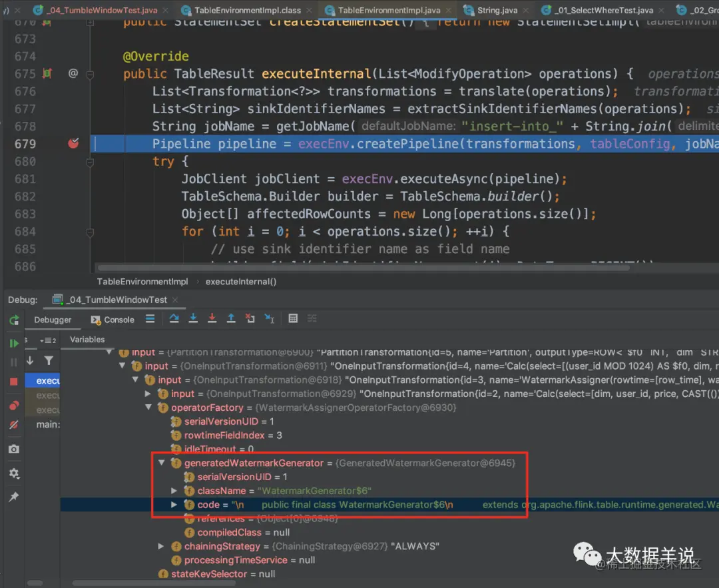Select rowtimeFieldIndex = 3 variable
This screenshot has height=588, width=719.
[233, 436]
